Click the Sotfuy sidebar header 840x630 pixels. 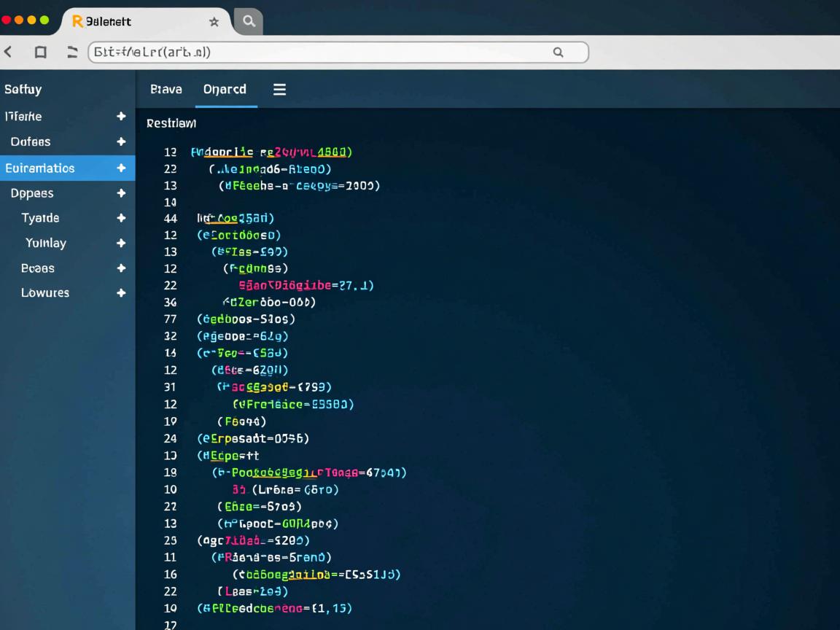(x=23, y=90)
